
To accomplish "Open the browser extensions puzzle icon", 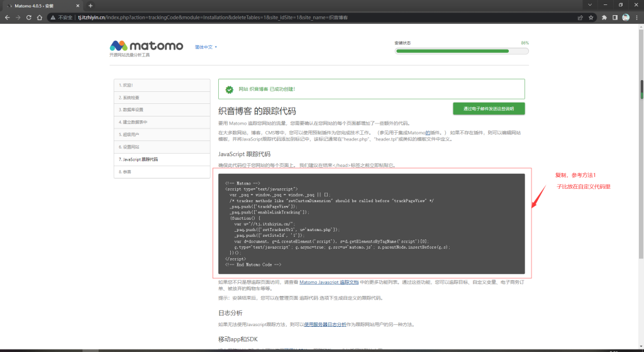I will (x=605, y=18).
